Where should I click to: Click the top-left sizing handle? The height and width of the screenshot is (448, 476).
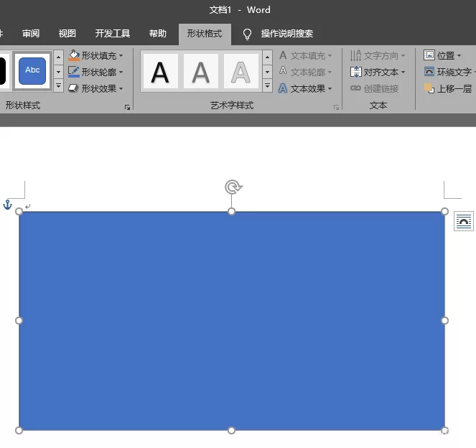click(x=19, y=212)
